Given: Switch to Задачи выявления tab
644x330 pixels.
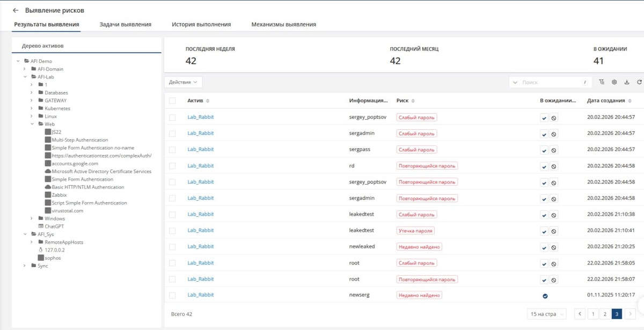Looking at the screenshot, I should 126,24.
